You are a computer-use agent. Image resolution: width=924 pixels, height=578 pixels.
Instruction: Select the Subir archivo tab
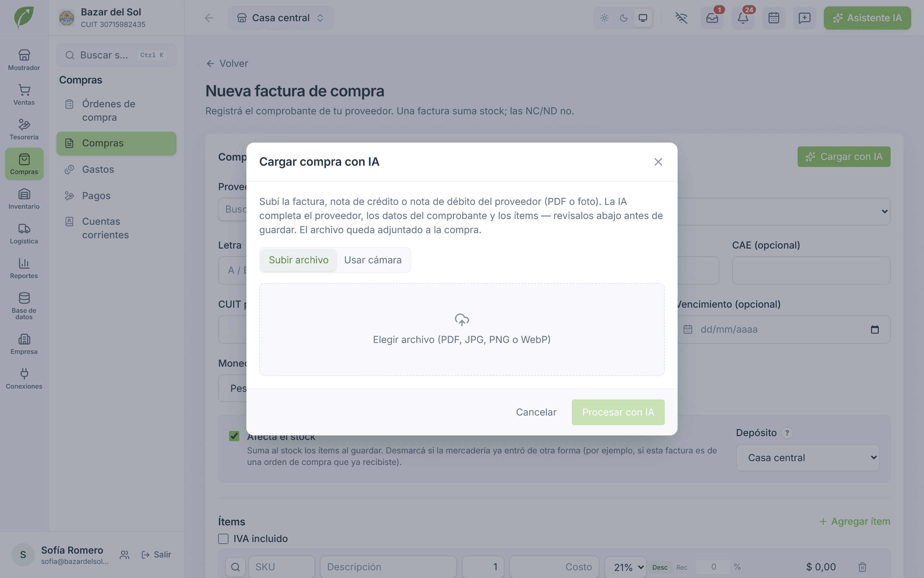299,260
